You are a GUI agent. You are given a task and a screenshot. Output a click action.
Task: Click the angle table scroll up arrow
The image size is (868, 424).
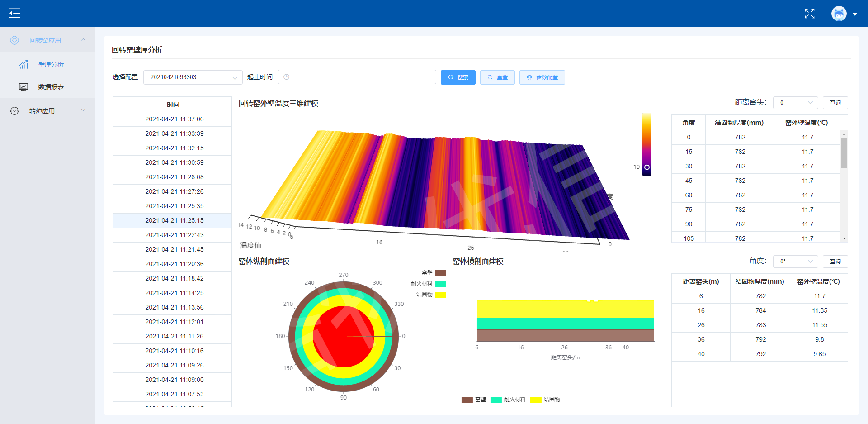click(844, 134)
